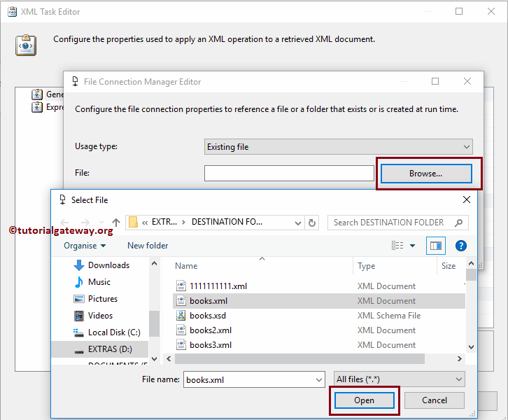Click the books2.xml document icon

click(181, 330)
